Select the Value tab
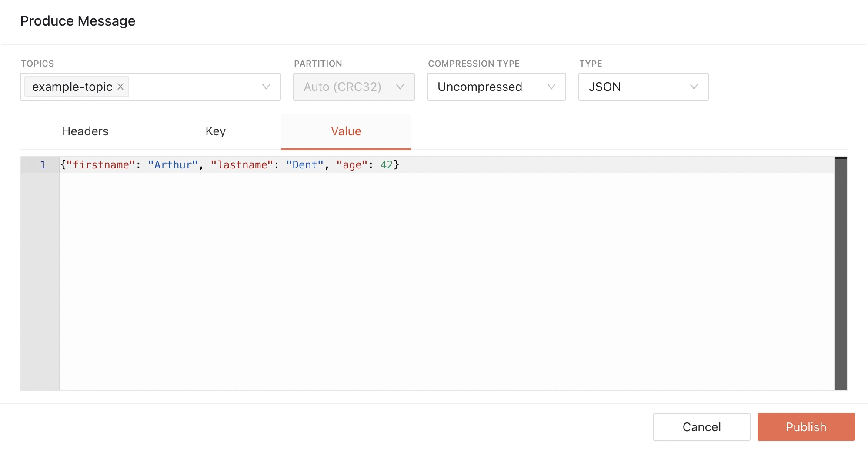Viewport: 868px width, 449px height. [346, 131]
